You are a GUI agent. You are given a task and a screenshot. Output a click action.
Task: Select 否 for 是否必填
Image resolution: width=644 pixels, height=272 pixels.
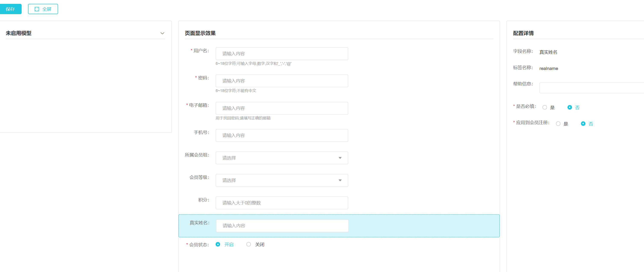click(x=569, y=107)
